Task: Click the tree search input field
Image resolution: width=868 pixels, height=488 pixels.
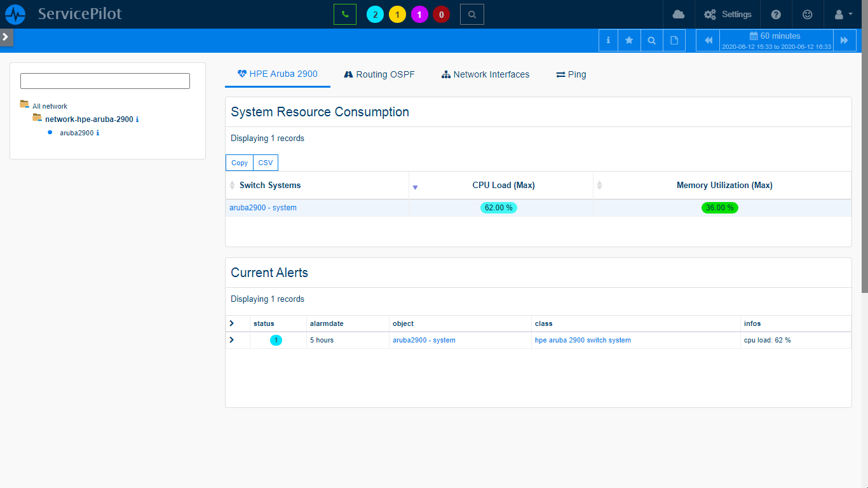Action: 105,81
